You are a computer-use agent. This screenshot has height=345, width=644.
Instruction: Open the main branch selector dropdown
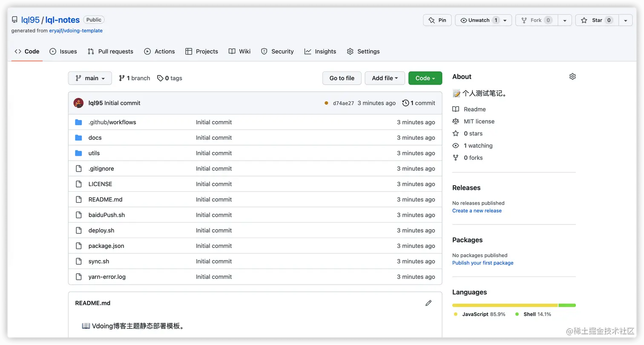[90, 78]
